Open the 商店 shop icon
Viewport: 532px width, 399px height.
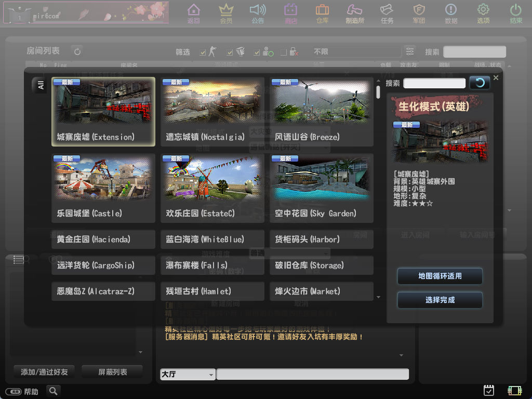(290, 14)
